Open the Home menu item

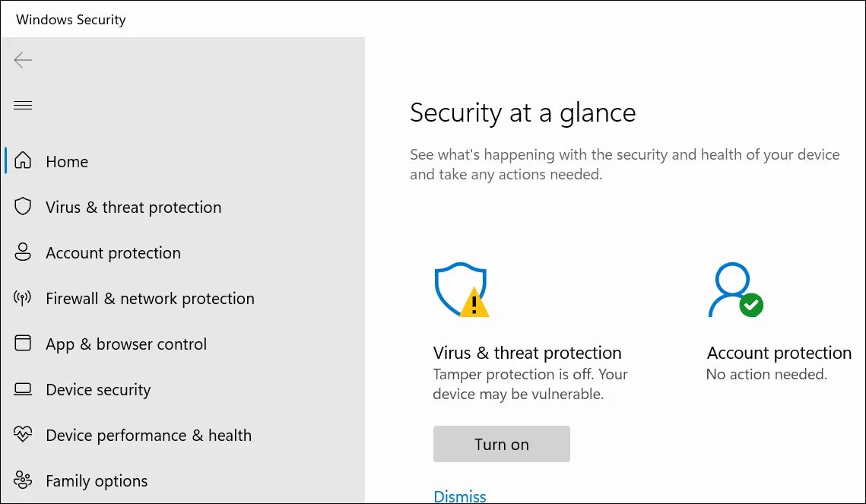(67, 162)
